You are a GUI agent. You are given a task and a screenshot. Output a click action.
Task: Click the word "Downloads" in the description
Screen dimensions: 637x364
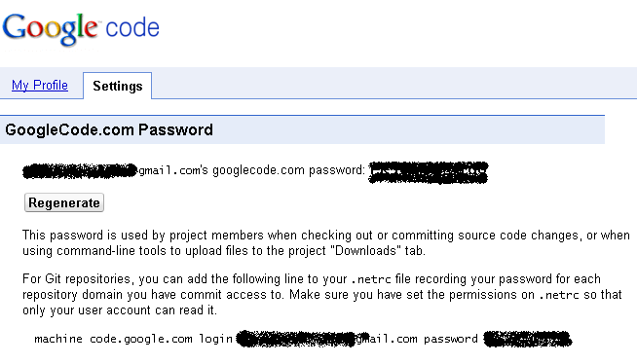[365, 251]
